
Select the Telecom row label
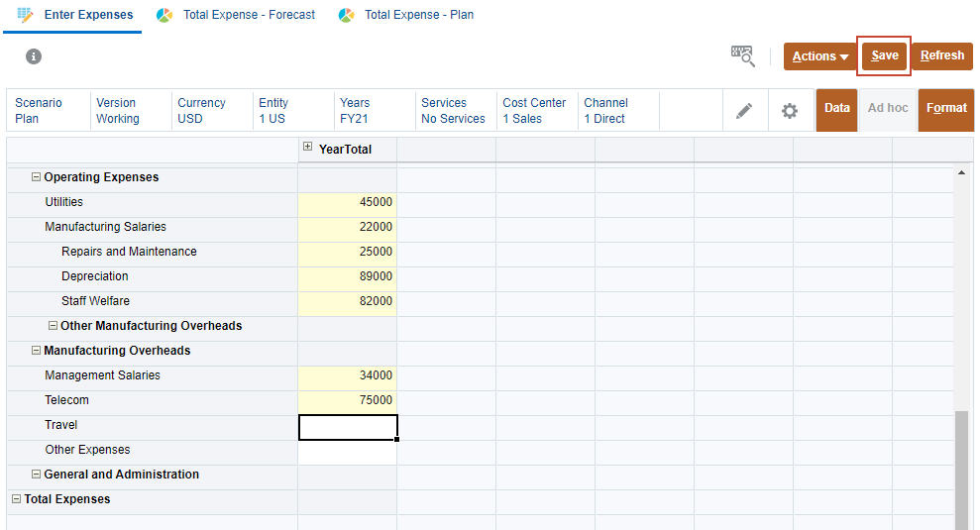click(x=66, y=400)
